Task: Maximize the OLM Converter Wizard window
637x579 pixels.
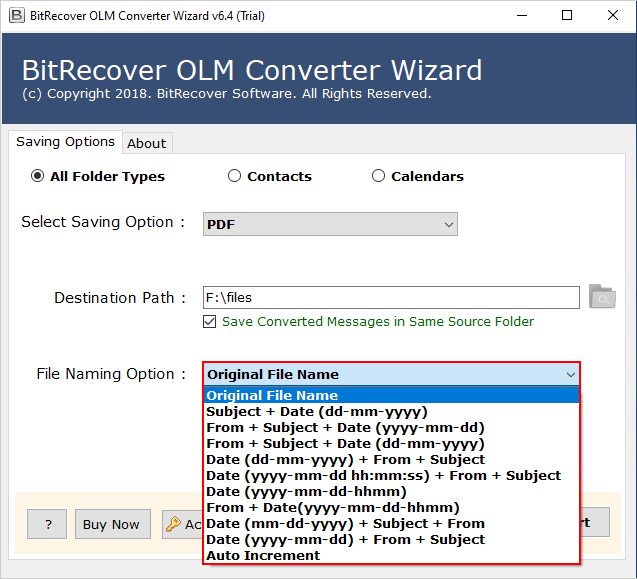Action: click(x=567, y=15)
